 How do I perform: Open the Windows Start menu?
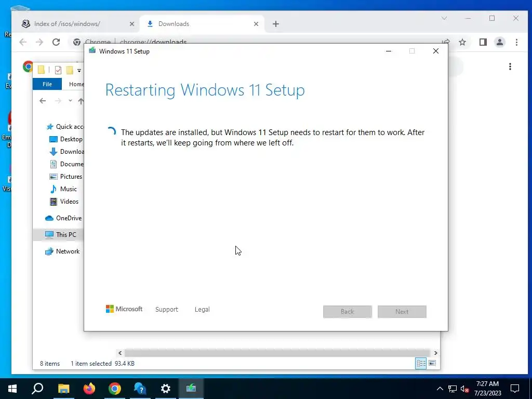(x=12, y=389)
